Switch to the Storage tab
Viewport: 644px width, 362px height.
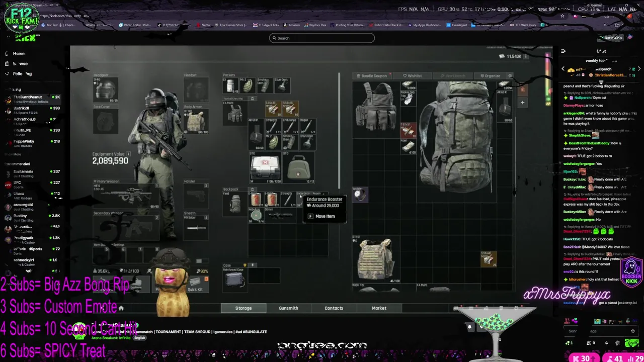click(x=244, y=308)
